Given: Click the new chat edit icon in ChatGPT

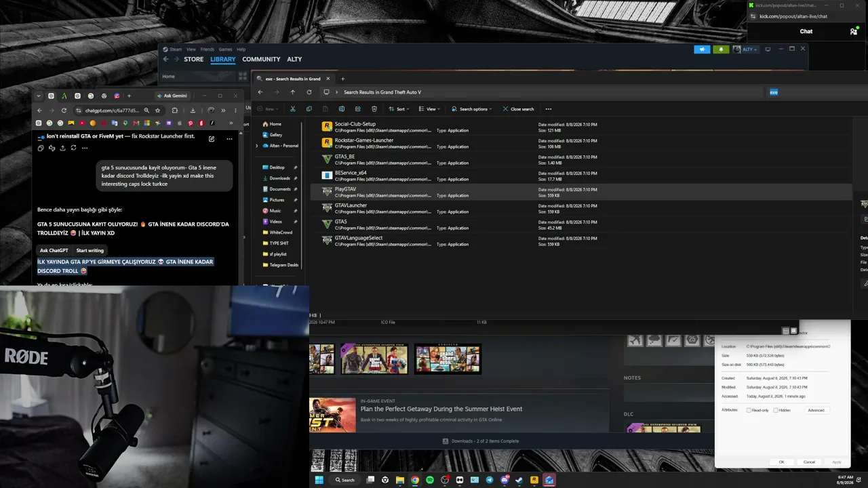Looking at the screenshot, I should (212, 138).
